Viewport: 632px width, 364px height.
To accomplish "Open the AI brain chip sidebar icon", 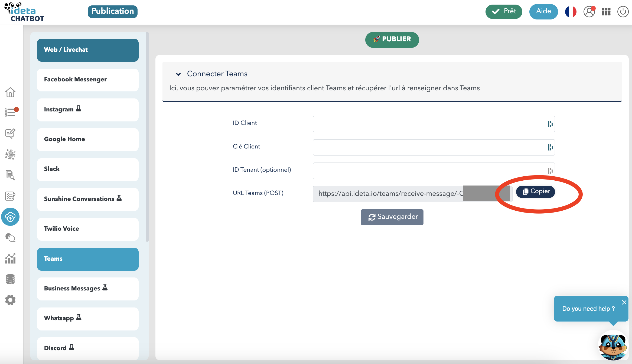I will 10,154.
